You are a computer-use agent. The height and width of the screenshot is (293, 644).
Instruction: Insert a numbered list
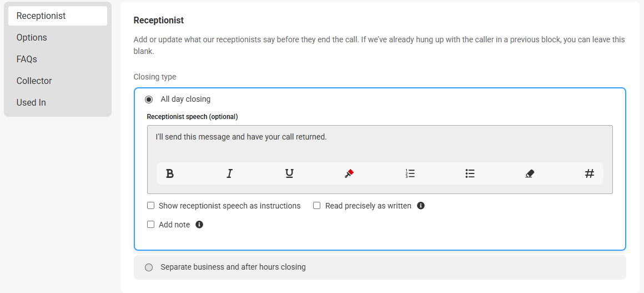point(410,173)
